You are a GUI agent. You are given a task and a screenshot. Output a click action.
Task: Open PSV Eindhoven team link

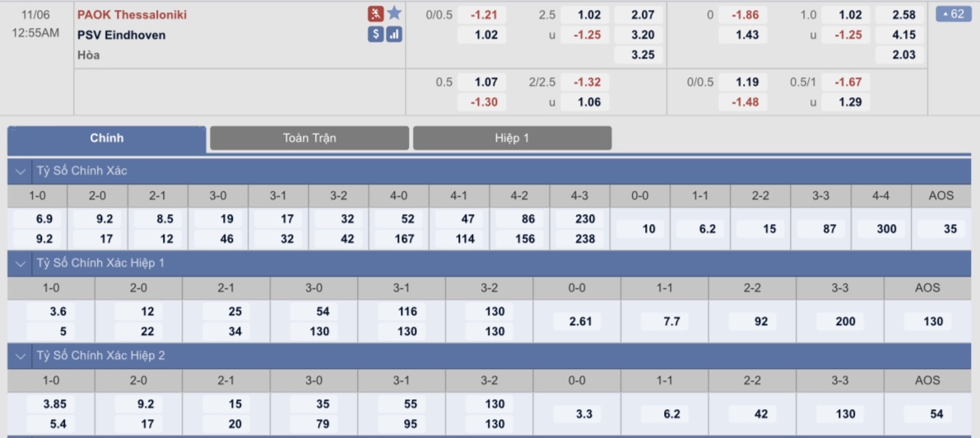tap(122, 35)
